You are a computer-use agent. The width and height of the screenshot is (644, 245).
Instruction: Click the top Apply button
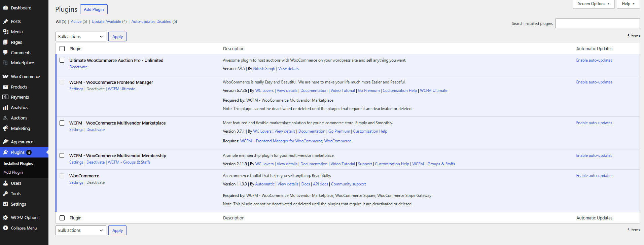117,36
